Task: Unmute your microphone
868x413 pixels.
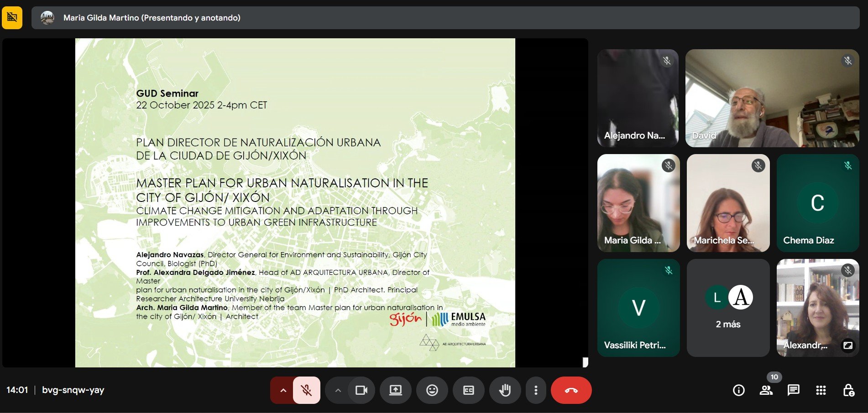Action: (x=306, y=390)
